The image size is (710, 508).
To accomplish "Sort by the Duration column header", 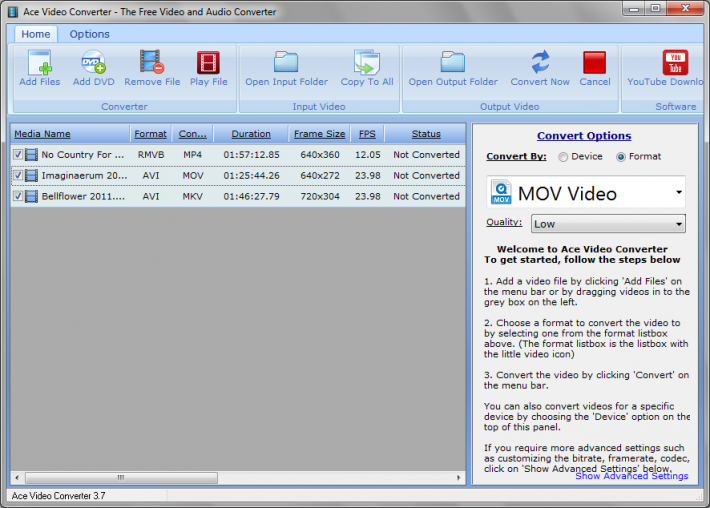I will click(251, 134).
